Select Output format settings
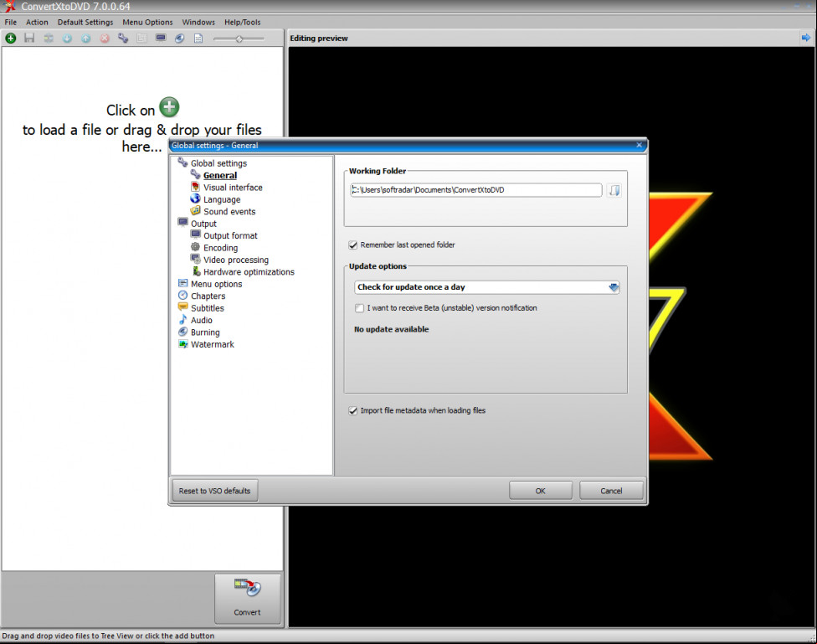Viewport: 817px width, 644px height. pos(230,235)
